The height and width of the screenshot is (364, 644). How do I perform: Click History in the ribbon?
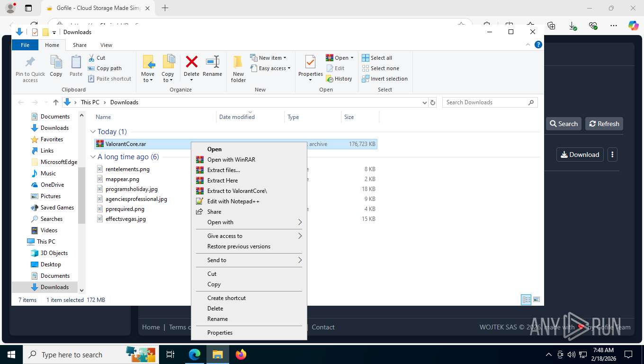339,79
